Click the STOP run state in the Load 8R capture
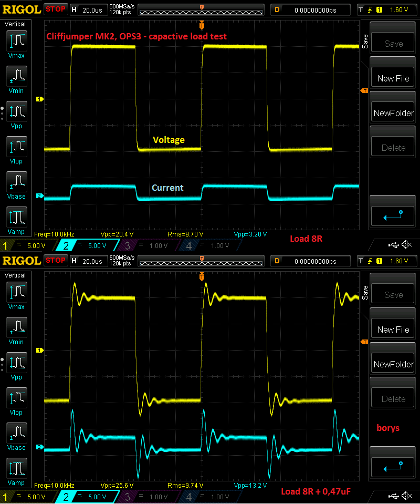This screenshot has height=504, width=420. click(56, 9)
